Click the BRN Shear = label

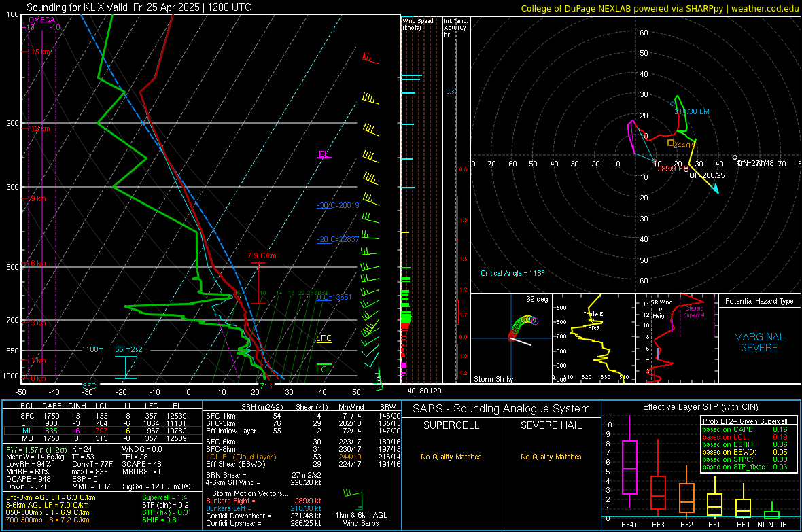225,475
